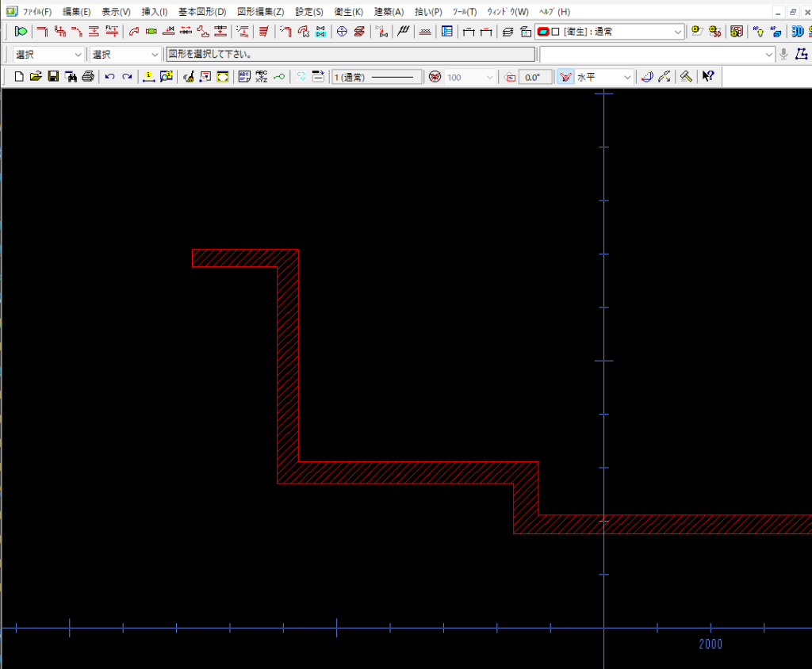Image resolution: width=812 pixels, height=669 pixels.
Task: Click the binoculars search icon
Action: 71,77
